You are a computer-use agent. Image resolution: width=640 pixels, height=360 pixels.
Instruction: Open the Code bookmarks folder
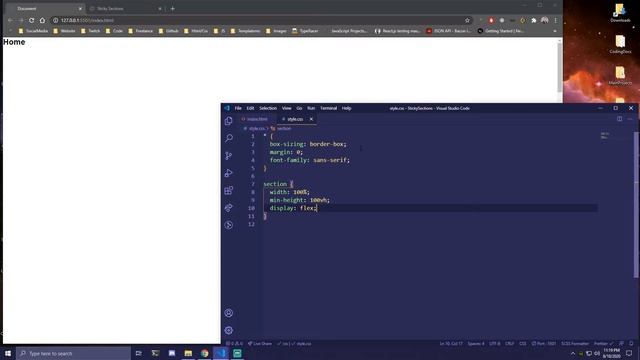(x=114, y=31)
